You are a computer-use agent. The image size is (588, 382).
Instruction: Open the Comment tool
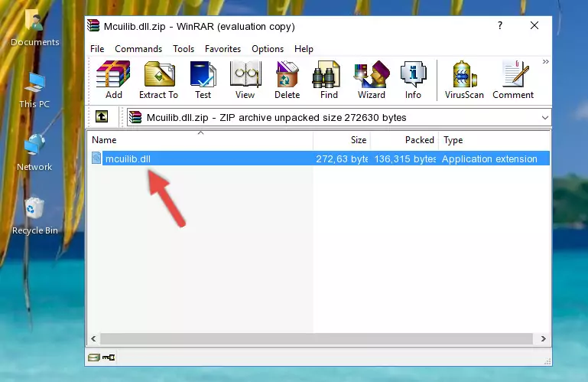[513, 80]
